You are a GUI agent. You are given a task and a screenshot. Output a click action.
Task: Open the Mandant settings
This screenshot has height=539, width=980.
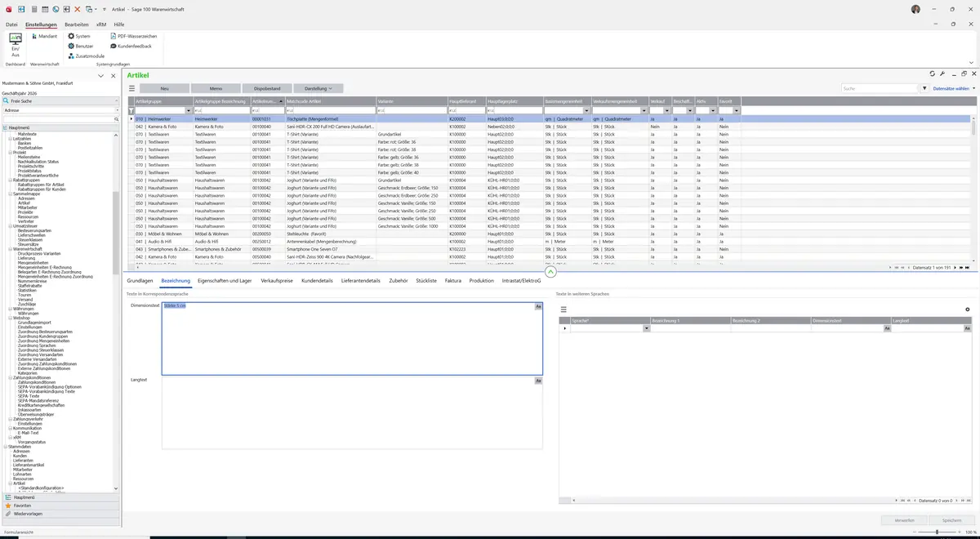(43, 36)
